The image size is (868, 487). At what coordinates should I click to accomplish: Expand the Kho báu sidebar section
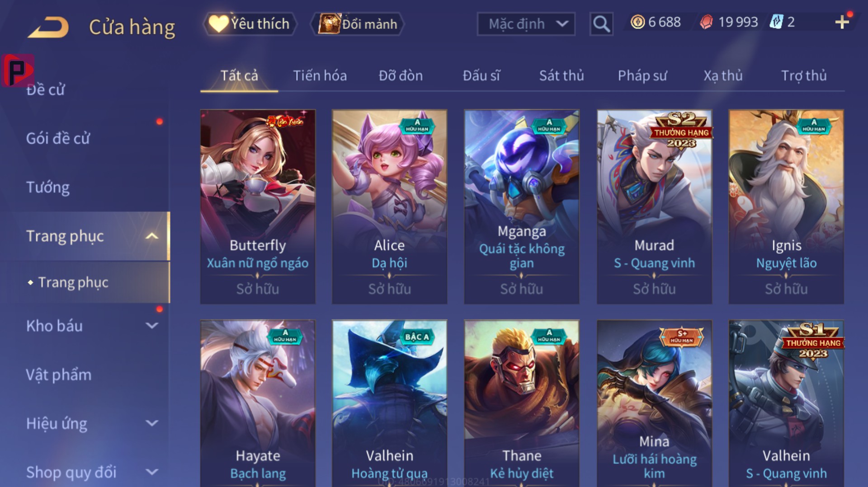(x=152, y=325)
